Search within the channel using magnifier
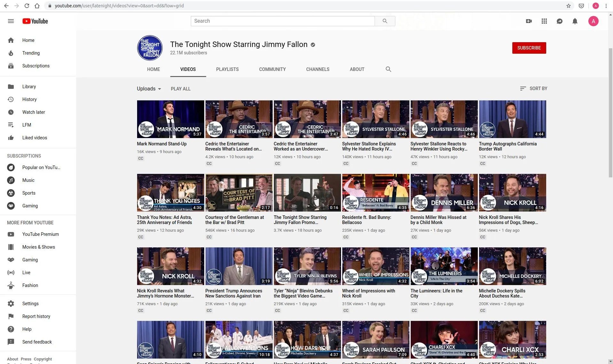 pos(388,69)
